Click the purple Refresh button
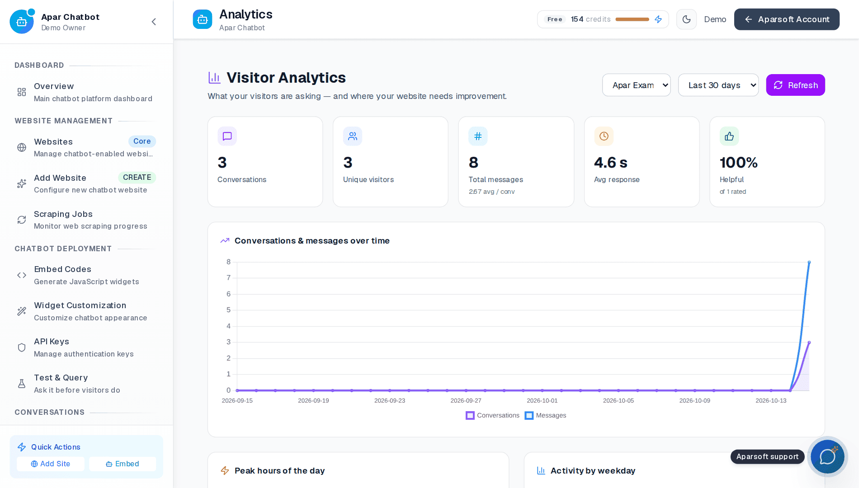Screen dimensions: 868x488 pyautogui.click(x=795, y=85)
